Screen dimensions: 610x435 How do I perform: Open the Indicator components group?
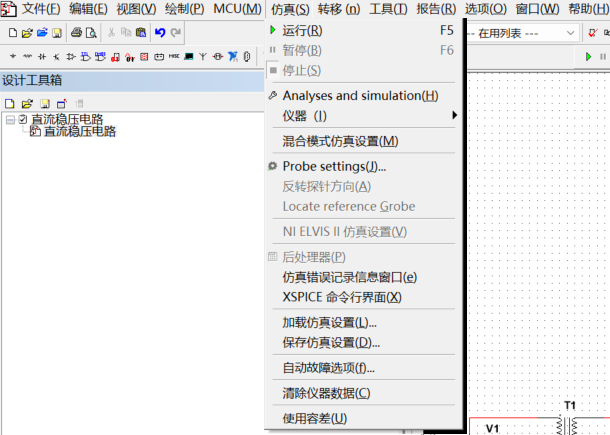tap(144, 57)
